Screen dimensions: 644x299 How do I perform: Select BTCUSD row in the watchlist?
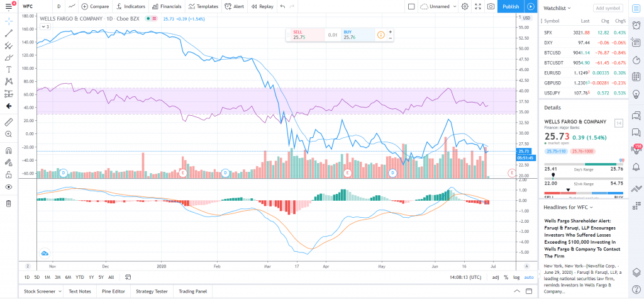point(583,52)
